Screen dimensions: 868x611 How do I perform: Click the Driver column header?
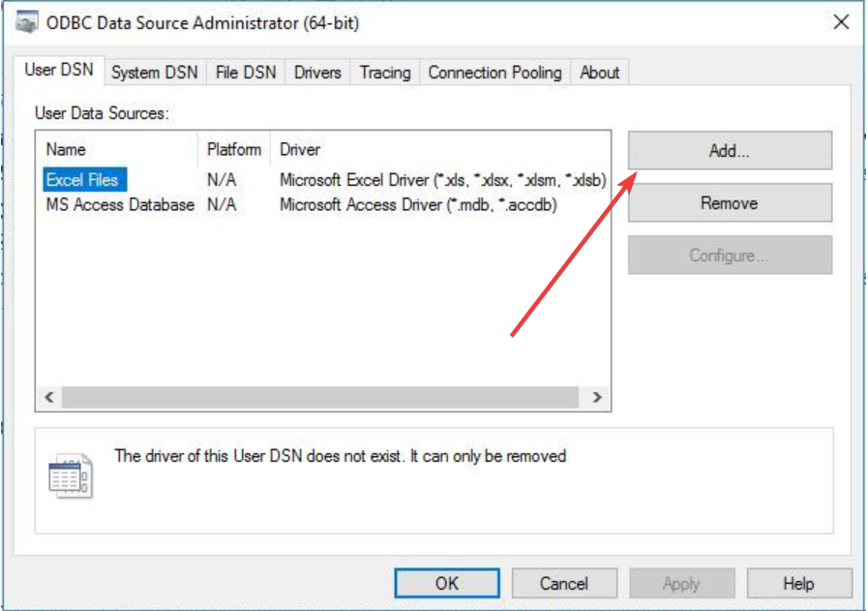(x=300, y=150)
